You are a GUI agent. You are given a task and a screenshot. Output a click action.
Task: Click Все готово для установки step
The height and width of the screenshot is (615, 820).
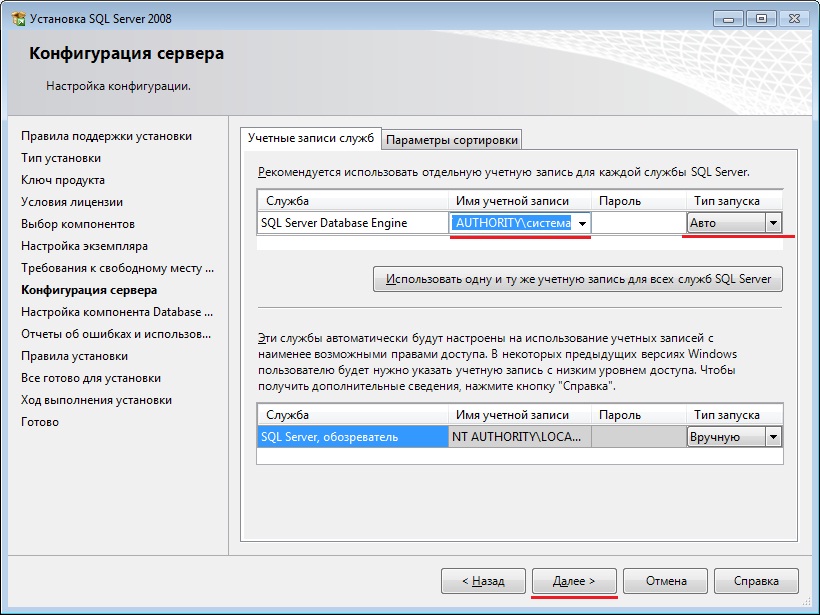(x=91, y=378)
